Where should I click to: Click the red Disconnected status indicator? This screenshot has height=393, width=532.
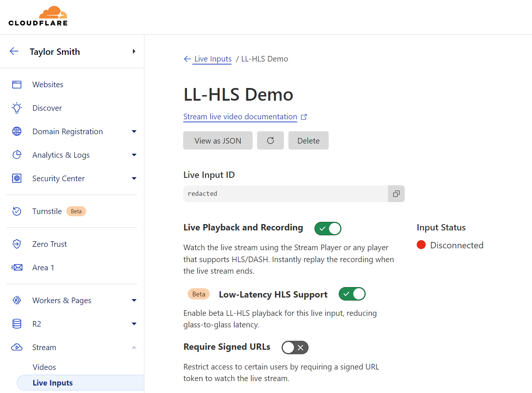[x=421, y=245]
